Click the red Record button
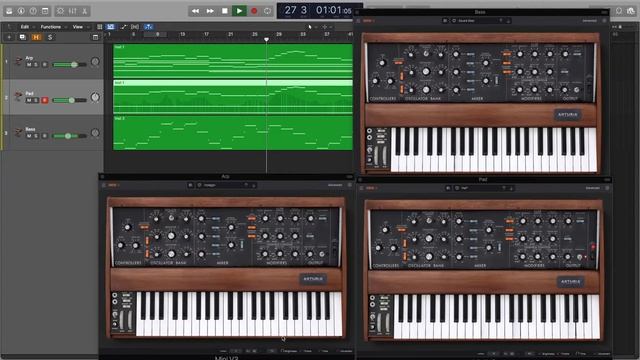This screenshot has height=360, width=640. click(x=254, y=11)
